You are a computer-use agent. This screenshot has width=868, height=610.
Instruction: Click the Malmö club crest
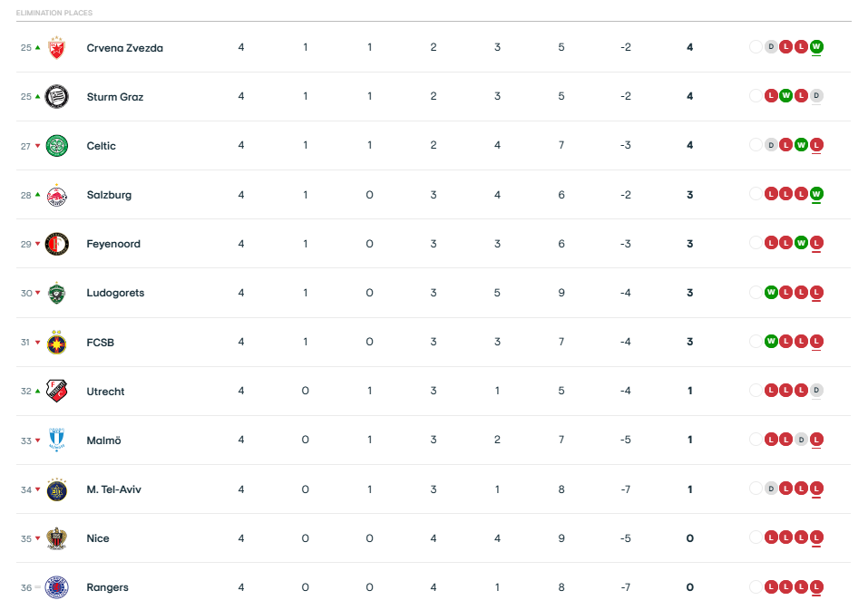tap(57, 441)
